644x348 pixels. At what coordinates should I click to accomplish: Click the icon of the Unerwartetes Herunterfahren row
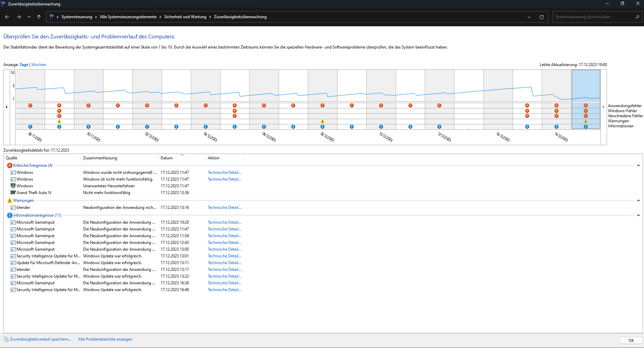pos(13,186)
